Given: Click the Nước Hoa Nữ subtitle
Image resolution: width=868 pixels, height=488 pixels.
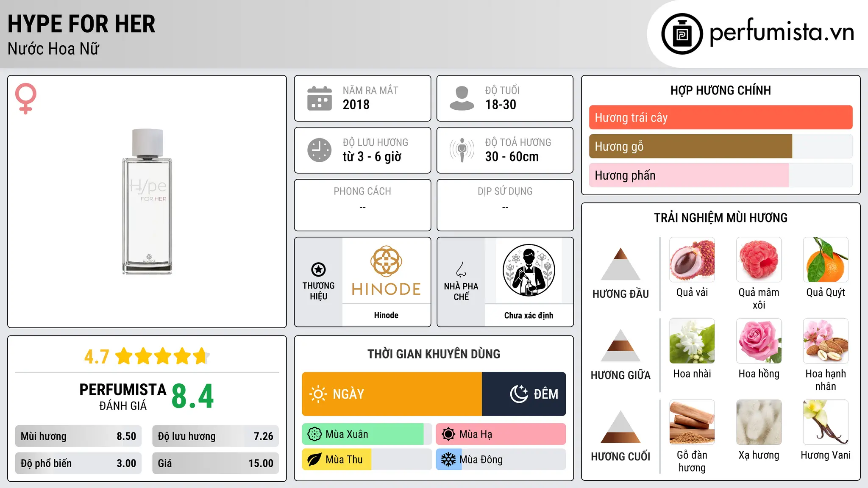Looking at the screenshot, I should click(53, 49).
